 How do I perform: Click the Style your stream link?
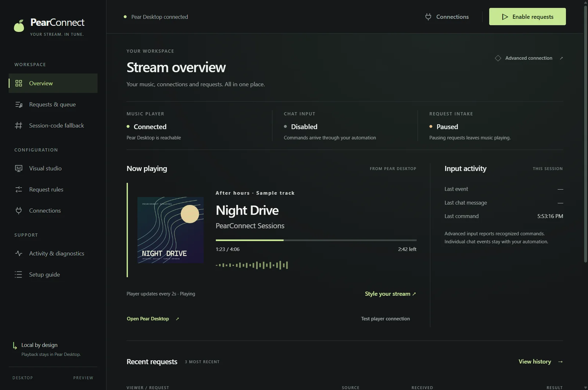tap(390, 294)
